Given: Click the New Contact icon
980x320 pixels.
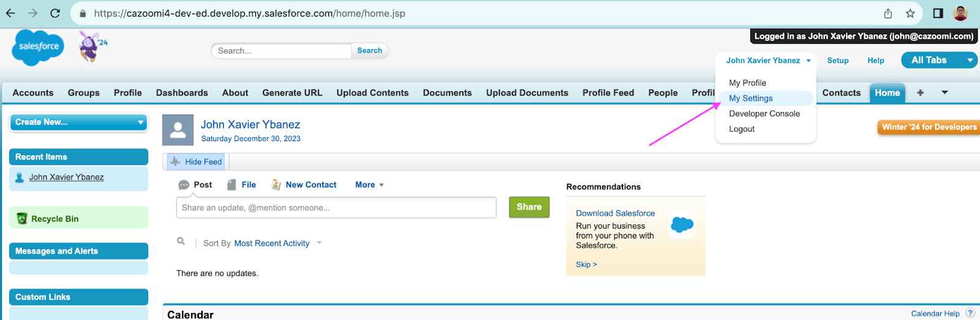Looking at the screenshot, I should pyautogui.click(x=276, y=185).
